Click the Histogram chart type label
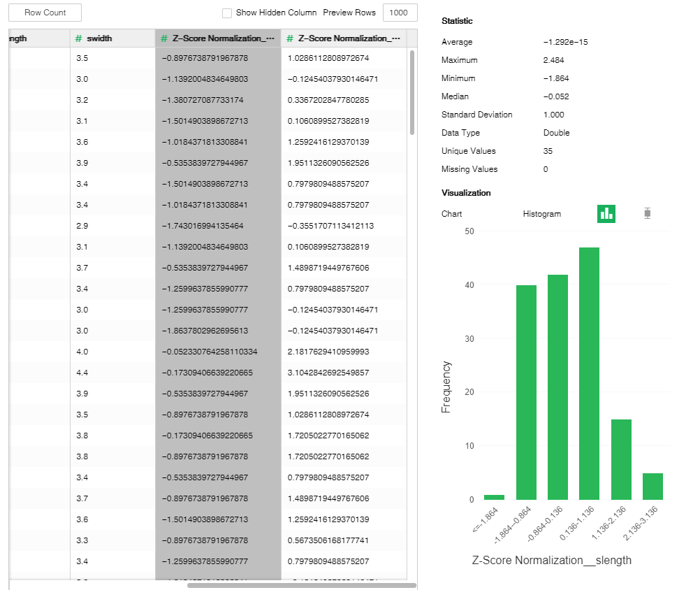 [541, 214]
